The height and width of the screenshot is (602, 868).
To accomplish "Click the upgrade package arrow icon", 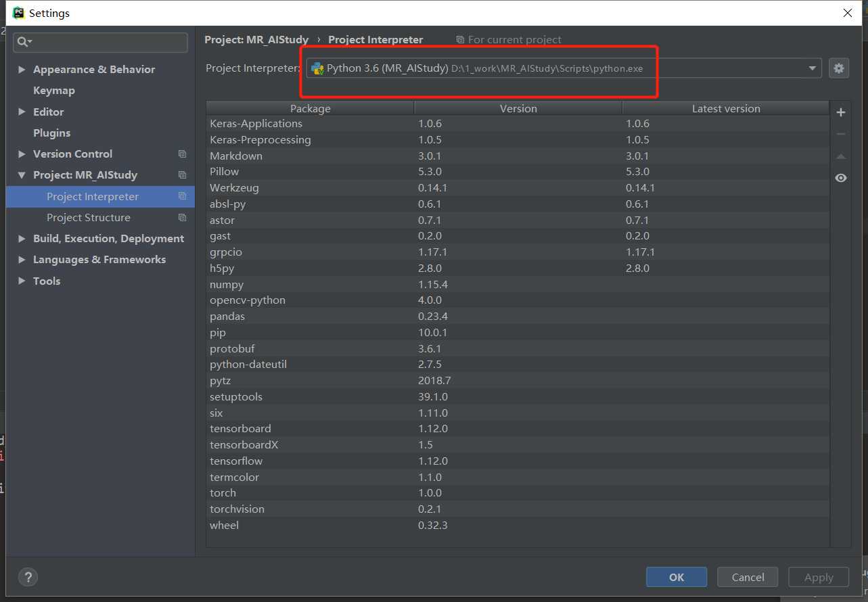I will click(x=841, y=156).
